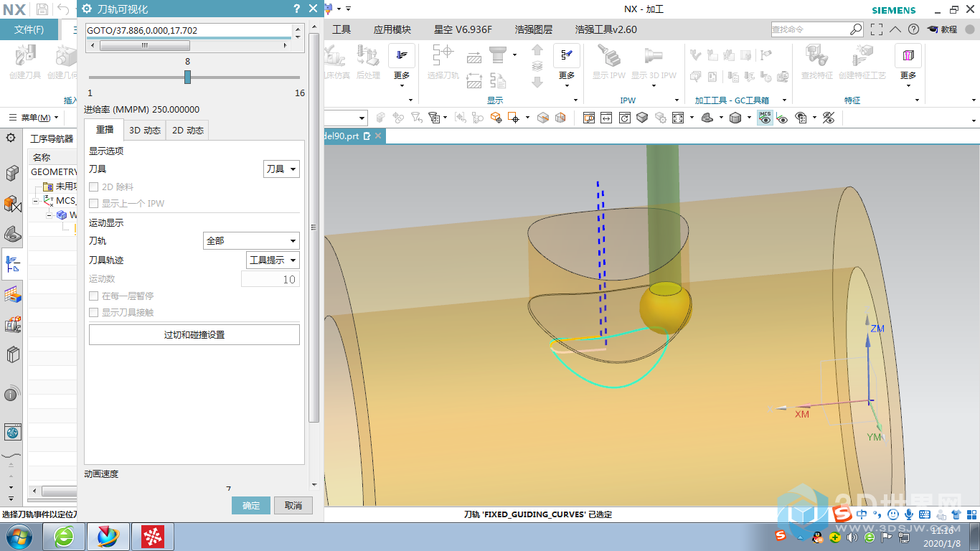This screenshot has width=980, height=551.
Task: Open the Machining Feature Navigator sidebar icon
Action: pyautogui.click(x=12, y=294)
